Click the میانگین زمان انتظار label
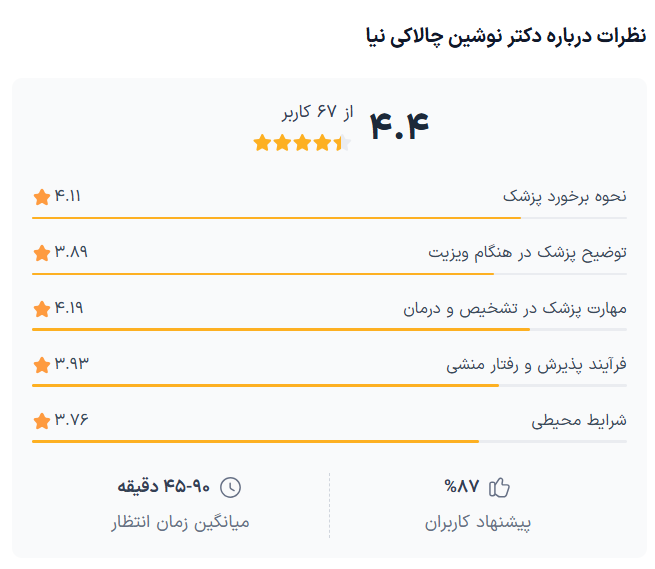 tap(180, 522)
